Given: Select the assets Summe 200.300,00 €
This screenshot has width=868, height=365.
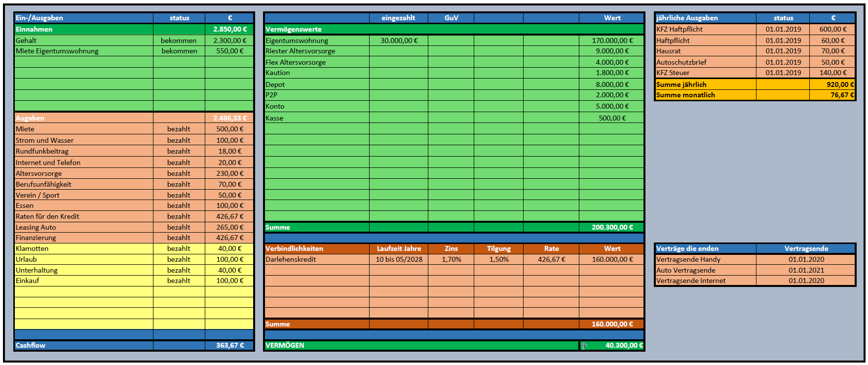Looking at the screenshot, I should pos(612,227).
